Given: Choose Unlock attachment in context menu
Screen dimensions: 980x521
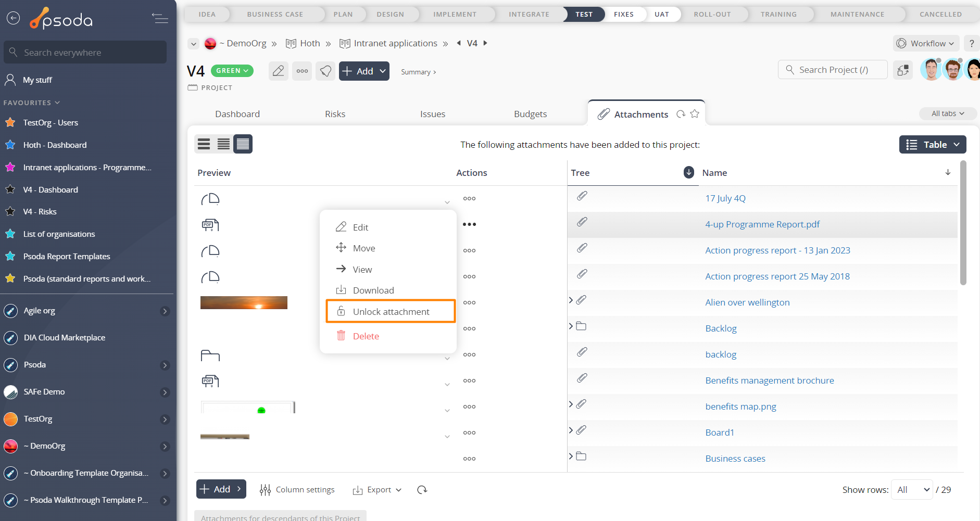Looking at the screenshot, I should pyautogui.click(x=391, y=311).
